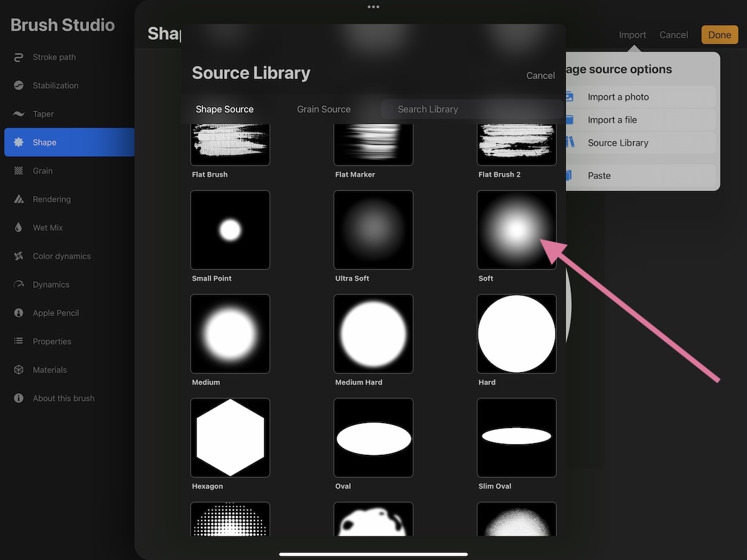Click Done in Brush Studio

[720, 35]
